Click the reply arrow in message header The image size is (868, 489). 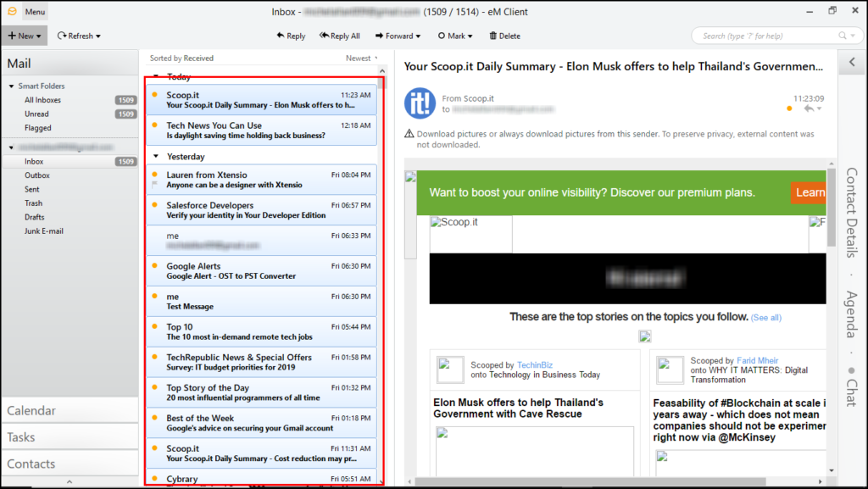click(x=809, y=108)
